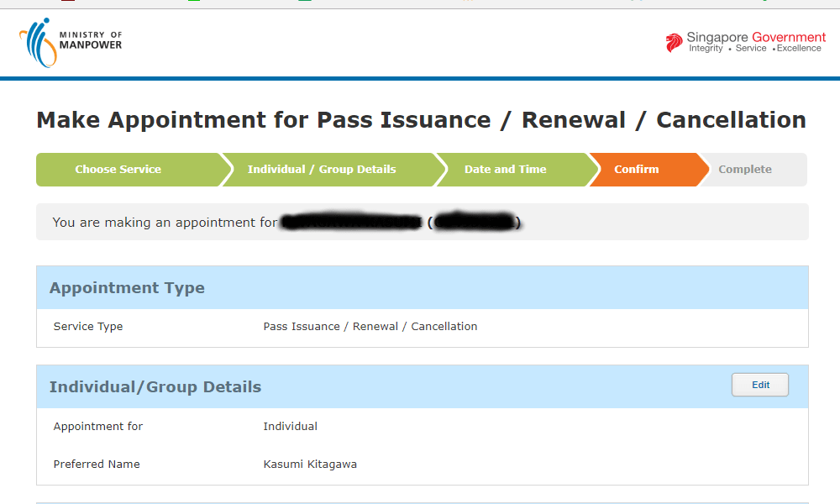The height and width of the screenshot is (504, 840).
Task: Click the red Singapore lion head icon
Action: [x=674, y=43]
